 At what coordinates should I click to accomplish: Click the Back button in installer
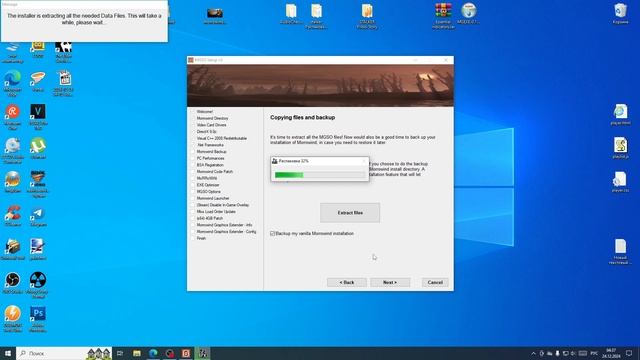point(347,282)
